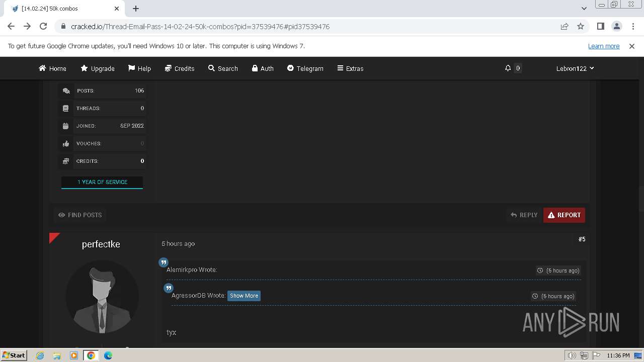Open Windows Media Player from the taskbar

coord(74,355)
